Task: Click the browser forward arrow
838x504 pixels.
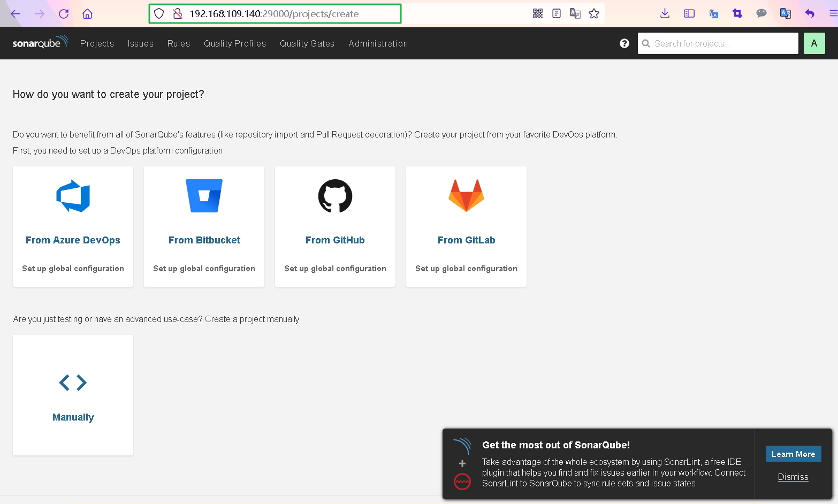Action: (40, 14)
